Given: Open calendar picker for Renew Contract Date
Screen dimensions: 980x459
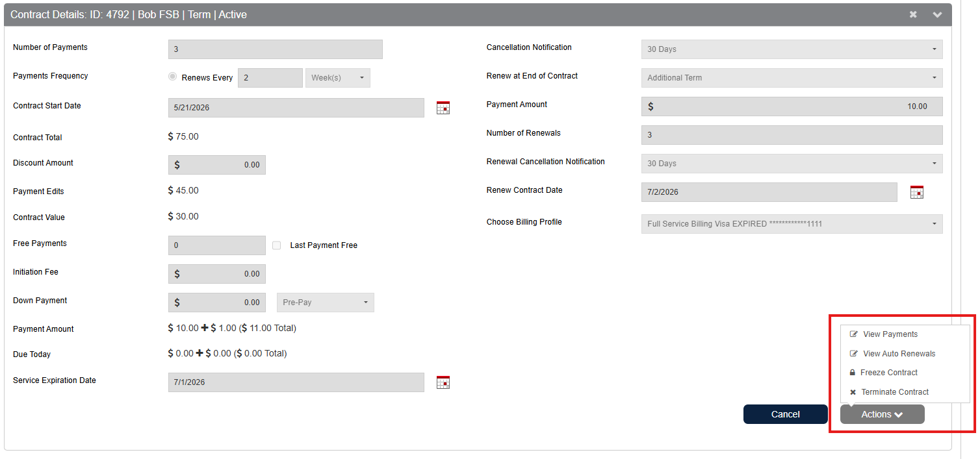Looking at the screenshot, I should tap(916, 192).
